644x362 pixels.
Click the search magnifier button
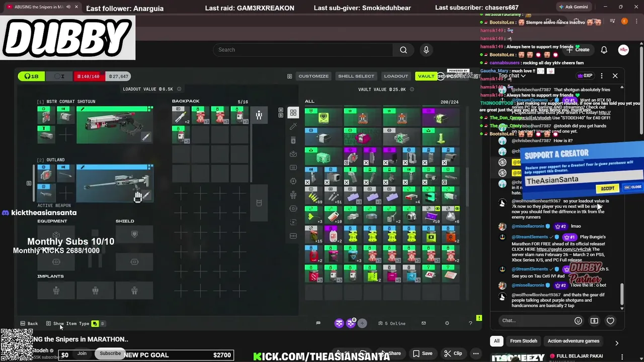(404, 50)
